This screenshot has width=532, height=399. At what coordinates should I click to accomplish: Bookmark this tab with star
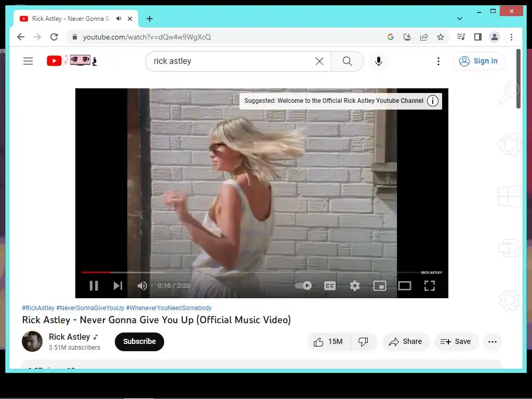tap(441, 37)
